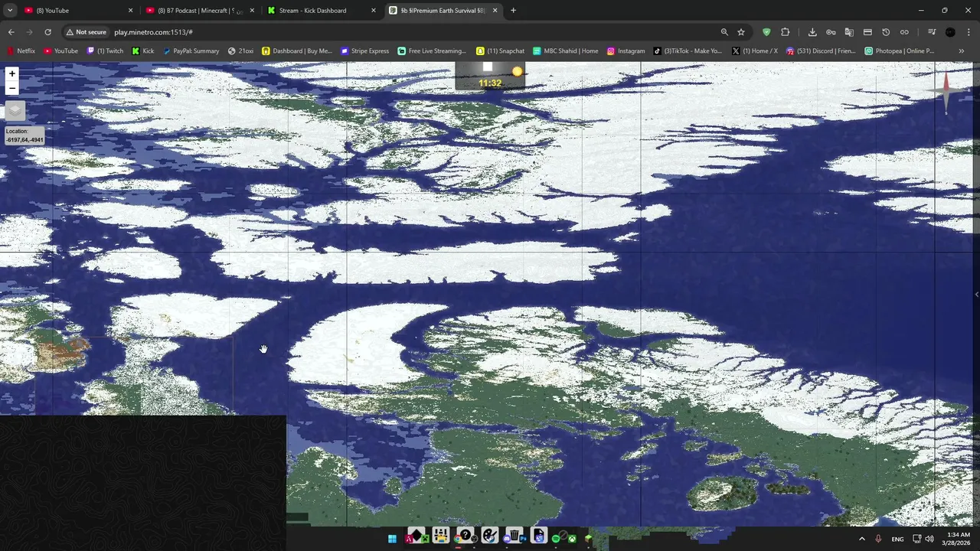Screen dimensions: 980x551
Task: Open the browser History icon
Action: pyautogui.click(x=886, y=32)
